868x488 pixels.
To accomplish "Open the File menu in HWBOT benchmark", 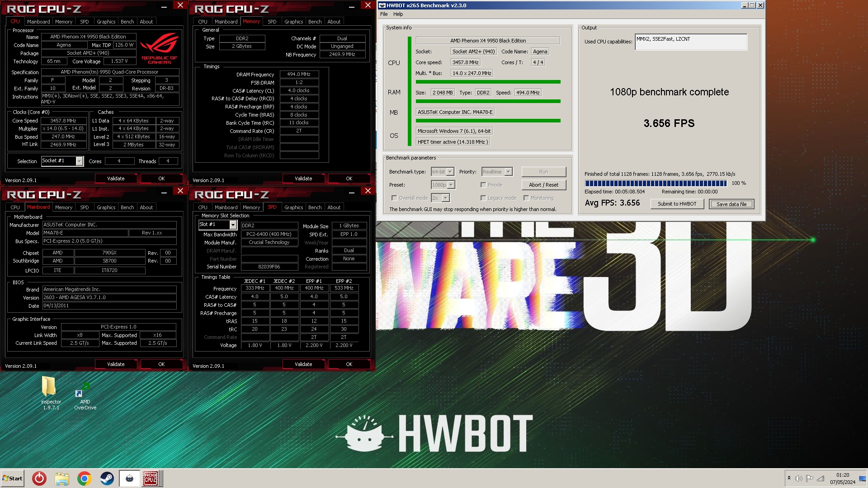I will point(384,14).
